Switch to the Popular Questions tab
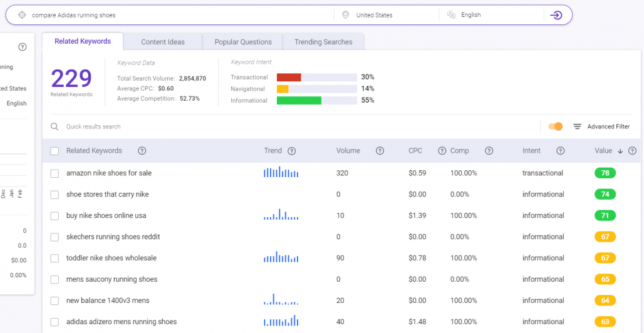Viewport: 644px width, 333px height. point(243,42)
